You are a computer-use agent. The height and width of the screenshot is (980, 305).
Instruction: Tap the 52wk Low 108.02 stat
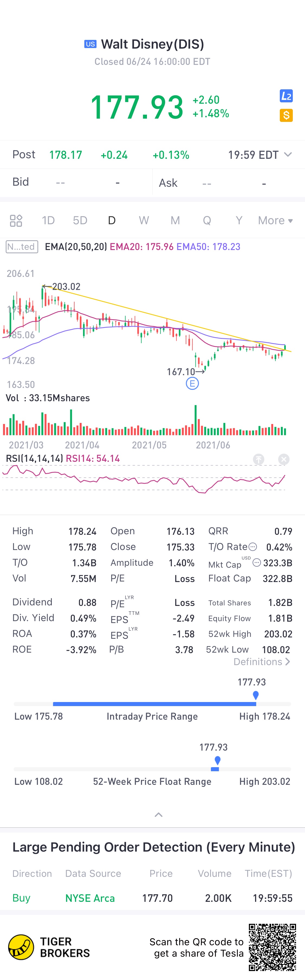248,649
